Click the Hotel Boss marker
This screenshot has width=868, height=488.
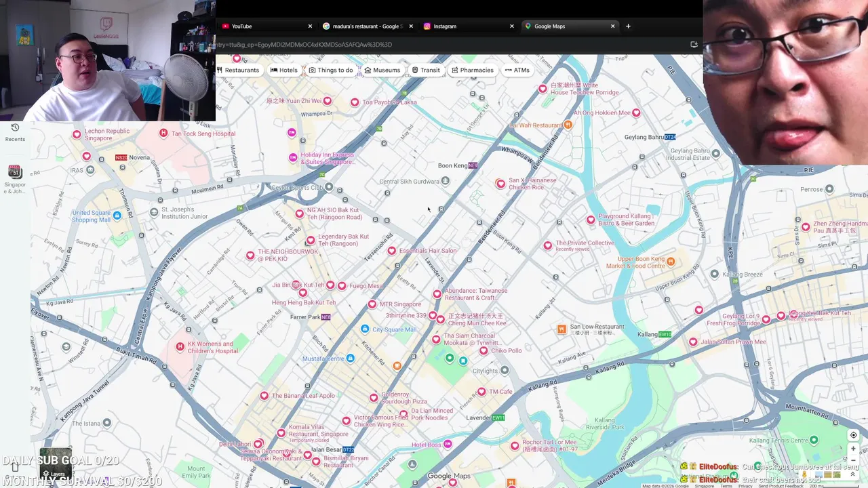coord(447,445)
